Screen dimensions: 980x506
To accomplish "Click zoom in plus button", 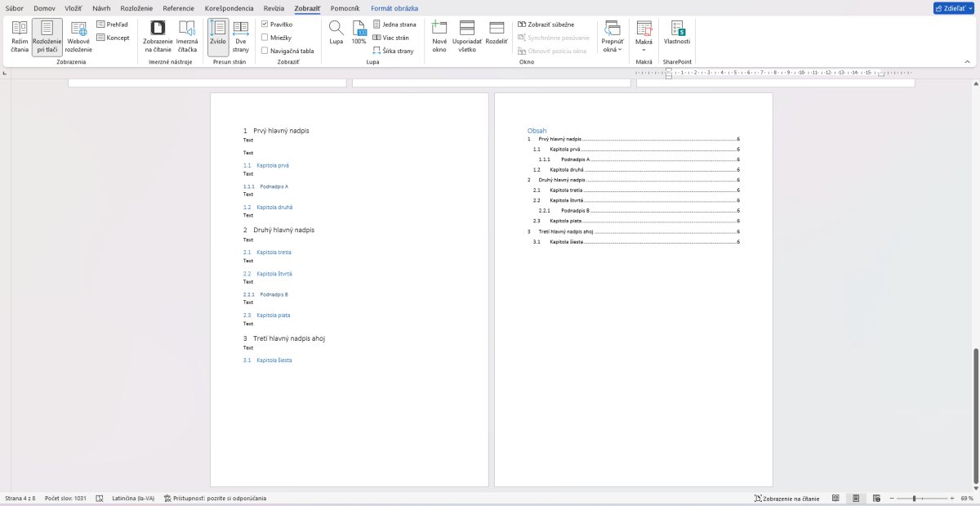I will tap(951, 498).
